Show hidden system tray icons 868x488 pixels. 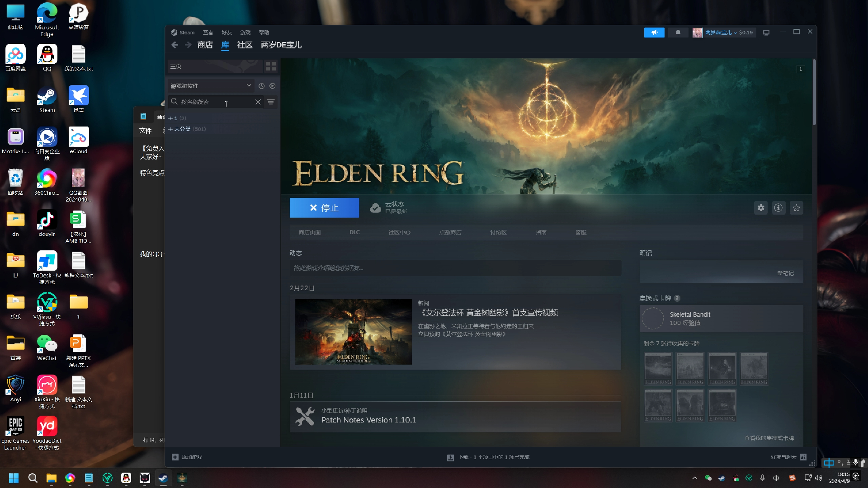tap(694, 478)
